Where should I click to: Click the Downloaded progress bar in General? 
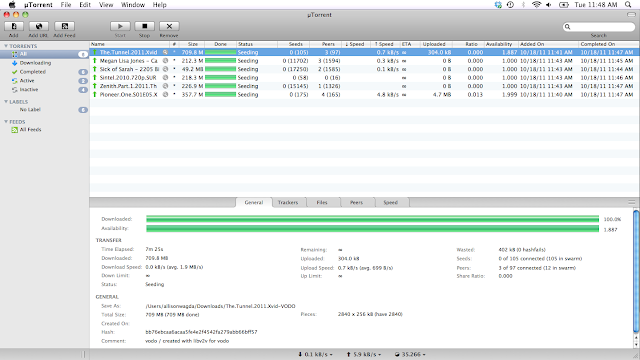[372, 219]
